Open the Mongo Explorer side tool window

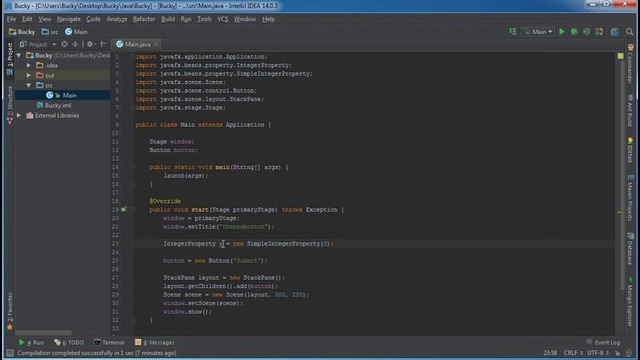[631, 301]
